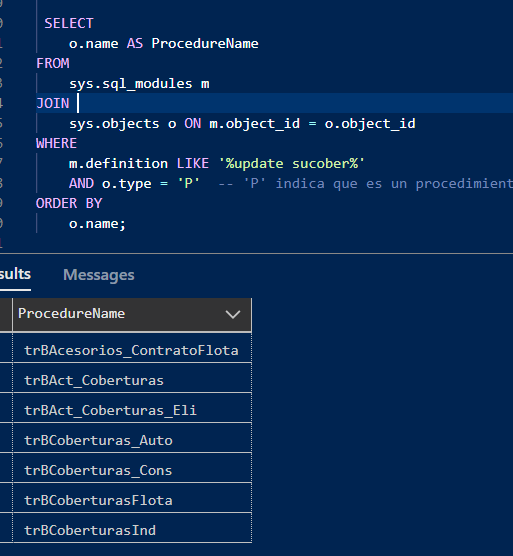The image size is (513, 556).
Task: Select the trBAct_Coberturas result row
Action: click(x=132, y=378)
